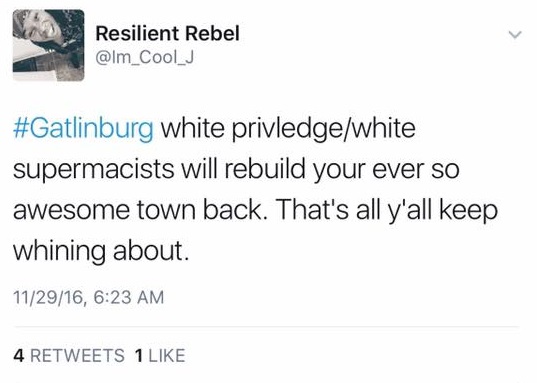Show the 1 LIKE list
Image resolution: width=537 pixels, height=383 pixels.
click(160, 355)
